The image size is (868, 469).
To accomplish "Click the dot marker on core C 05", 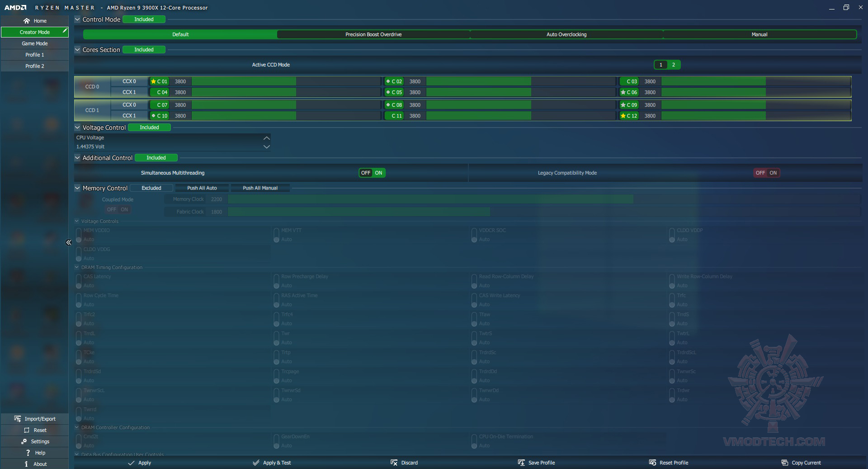I will (388, 92).
